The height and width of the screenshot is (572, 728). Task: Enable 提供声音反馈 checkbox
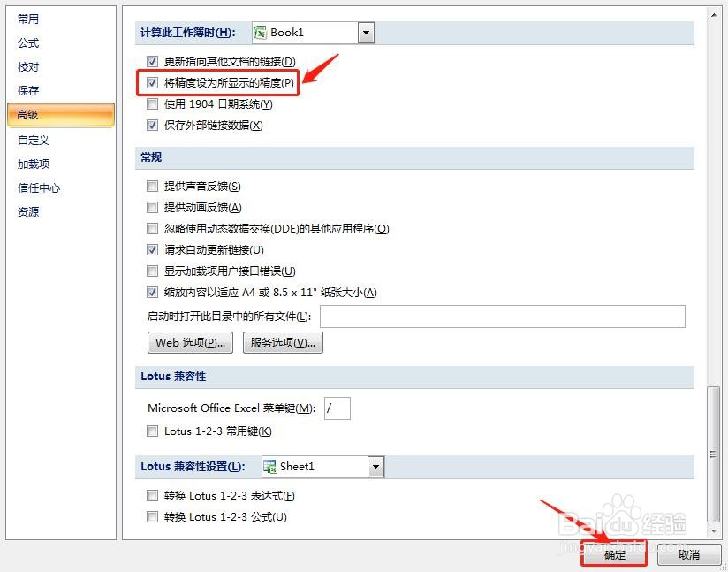click(x=152, y=187)
